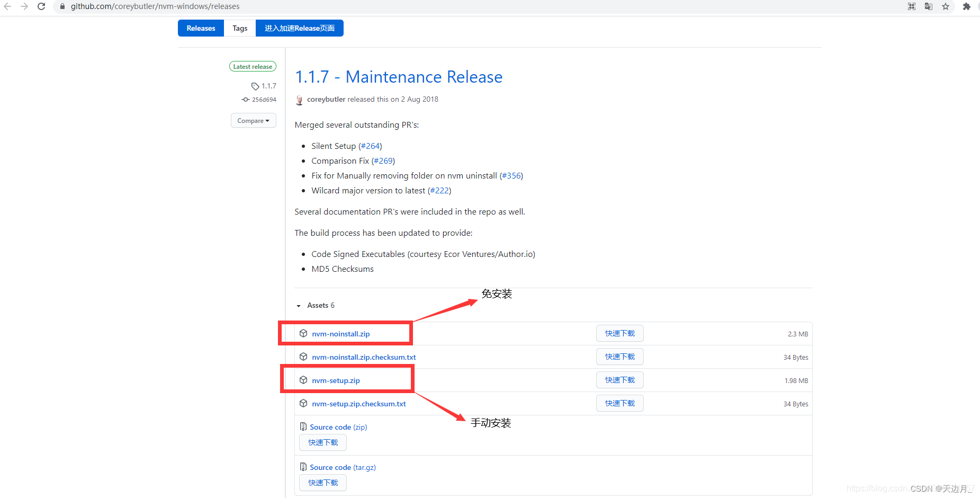
Task: Click the Latest release badge
Action: click(x=253, y=66)
